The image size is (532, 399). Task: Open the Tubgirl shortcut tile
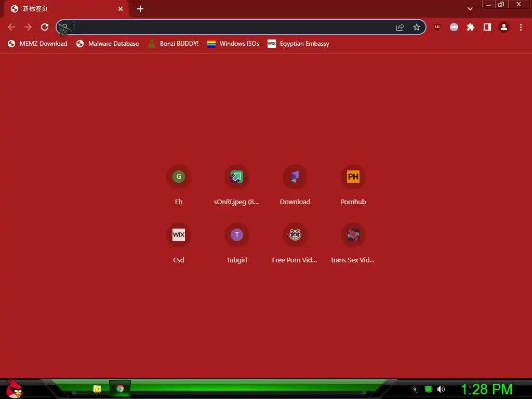236,243
